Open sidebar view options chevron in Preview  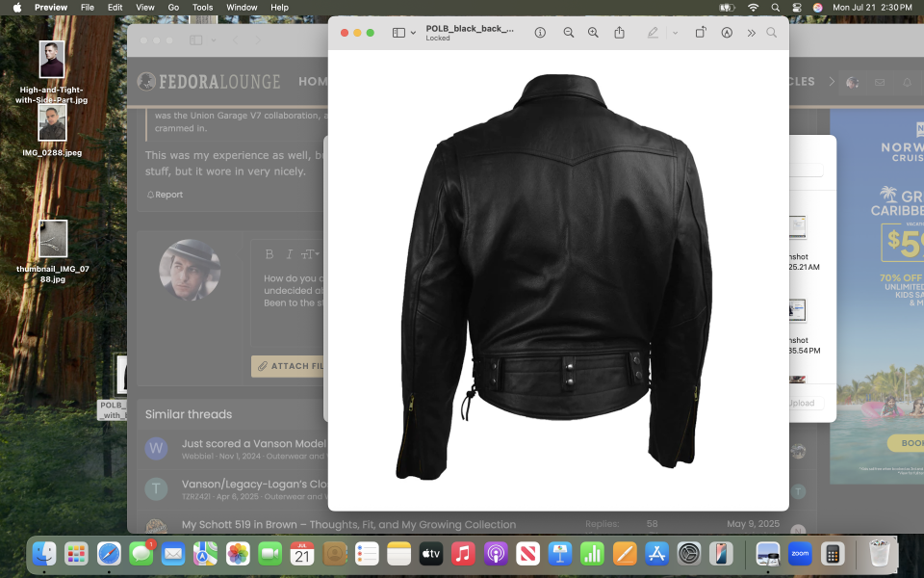pyautogui.click(x=413, y=33)
